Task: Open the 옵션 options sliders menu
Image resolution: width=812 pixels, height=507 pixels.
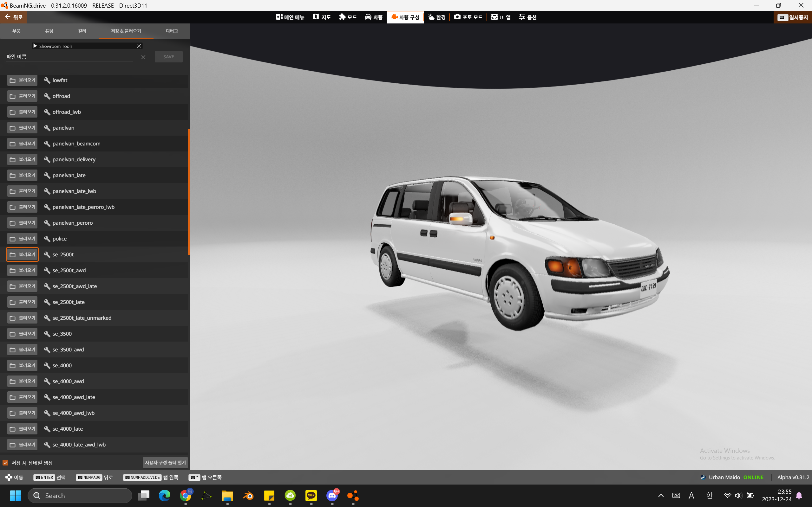Action: point(527,17)
